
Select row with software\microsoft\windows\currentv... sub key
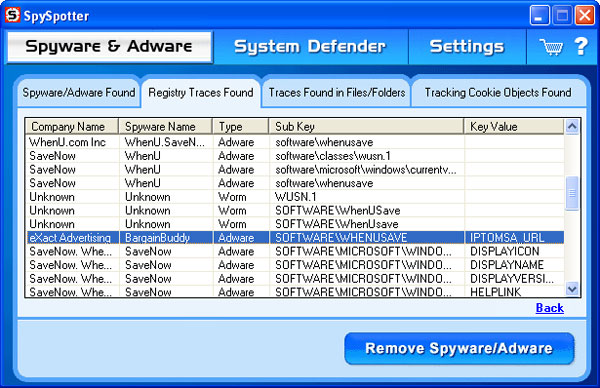[x=295, y=170]
